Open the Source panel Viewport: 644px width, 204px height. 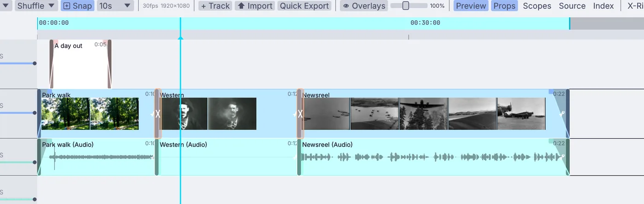point(572,6)
